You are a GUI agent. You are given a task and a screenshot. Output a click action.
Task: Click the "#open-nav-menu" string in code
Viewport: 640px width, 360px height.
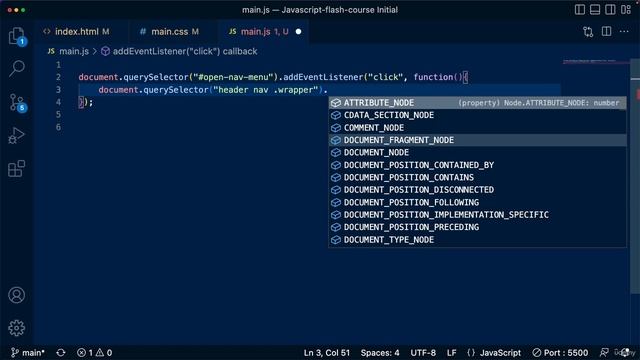tap(233, 77)
